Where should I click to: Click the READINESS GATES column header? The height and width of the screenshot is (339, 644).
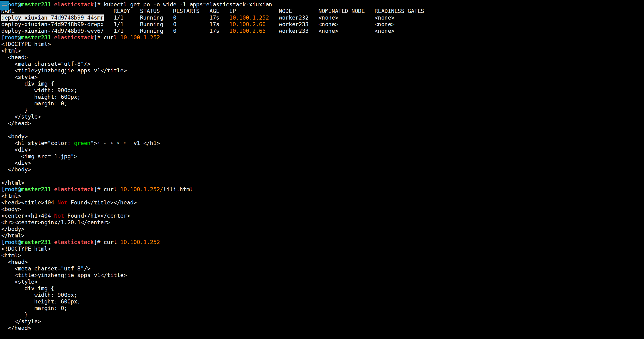pos(399,11)
